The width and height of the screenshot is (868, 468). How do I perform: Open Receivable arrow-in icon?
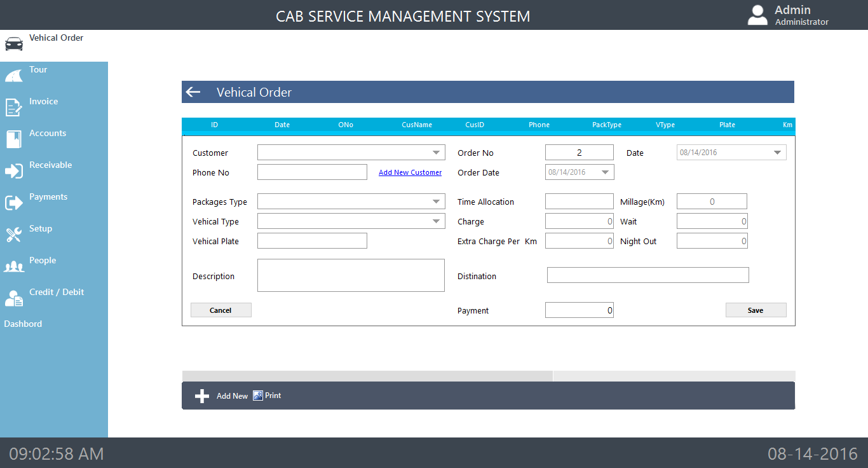[14, 171]
